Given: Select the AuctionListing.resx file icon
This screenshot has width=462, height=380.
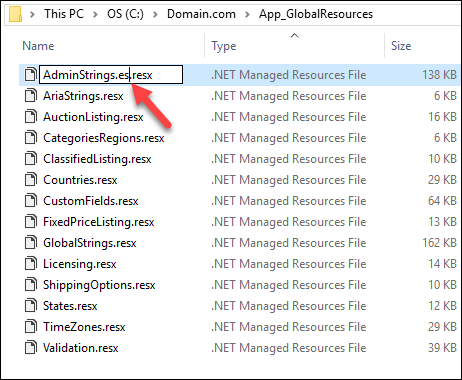Looking at the screenshot, I should [31, 117].
